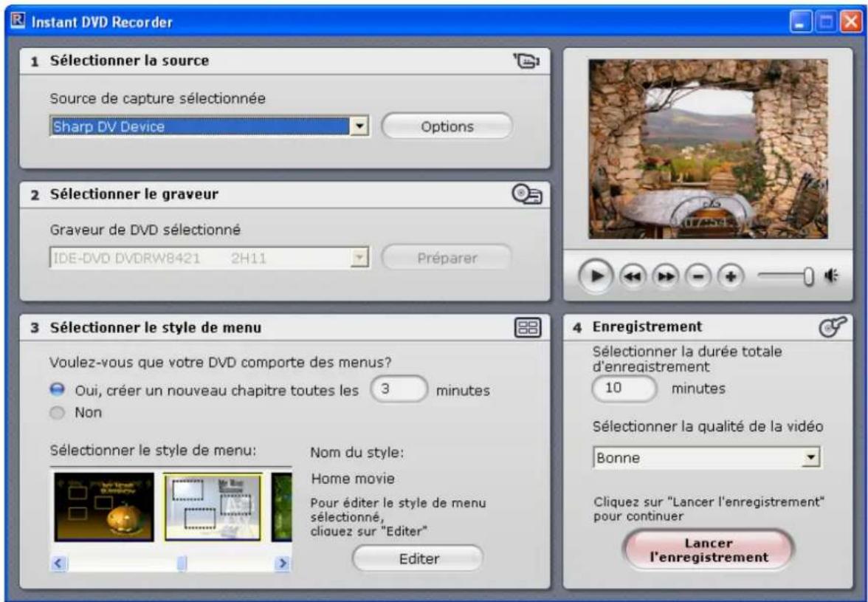This screenshot has width=868, height=602.
Task: Open the DVD burner dropdown
Action: 359,258
